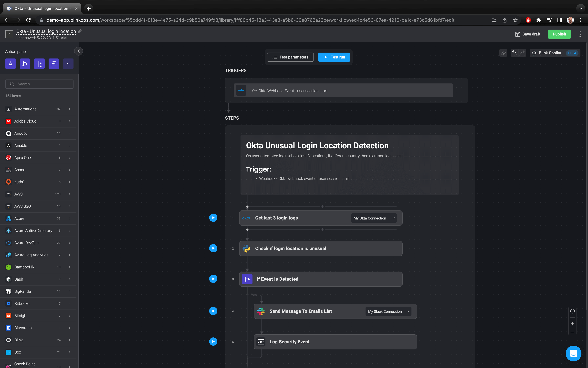Zoom in the workflow canvas

tap(572, 324)
